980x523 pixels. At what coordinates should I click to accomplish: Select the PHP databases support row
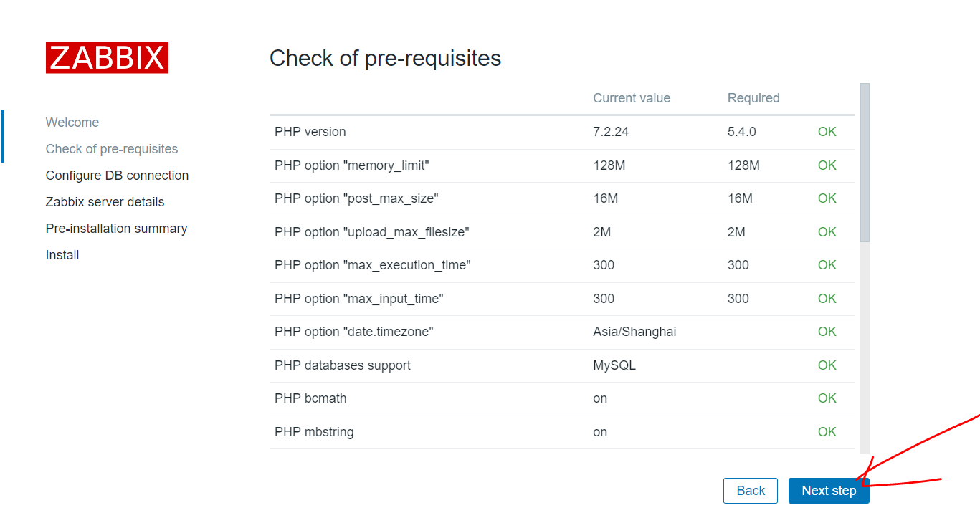tap(342, 365)
